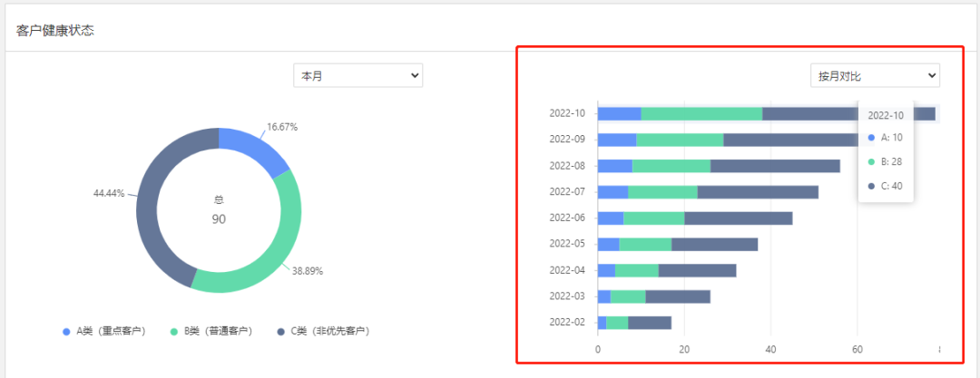The height and width of the screenshot is (378, 980).
Task: Click the donut center total 90
Action: click(219, 218)
